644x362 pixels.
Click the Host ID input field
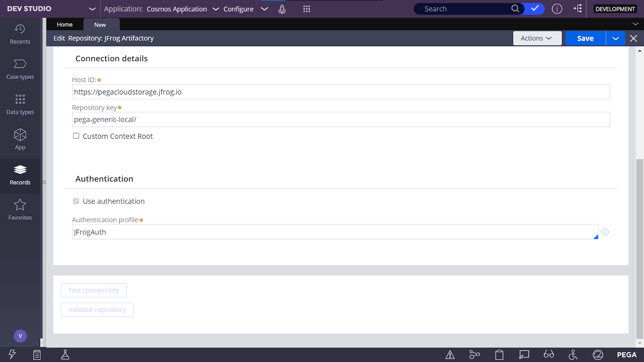tap(341, 92)
